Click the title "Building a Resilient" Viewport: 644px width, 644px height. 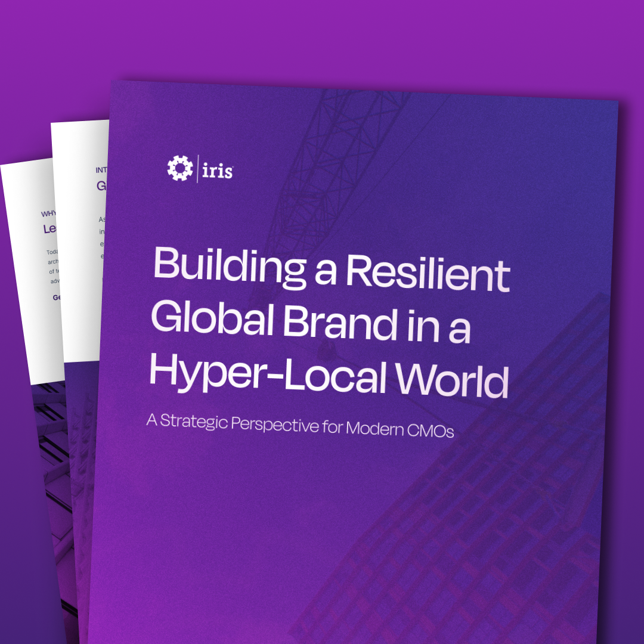tap(332, 270)
